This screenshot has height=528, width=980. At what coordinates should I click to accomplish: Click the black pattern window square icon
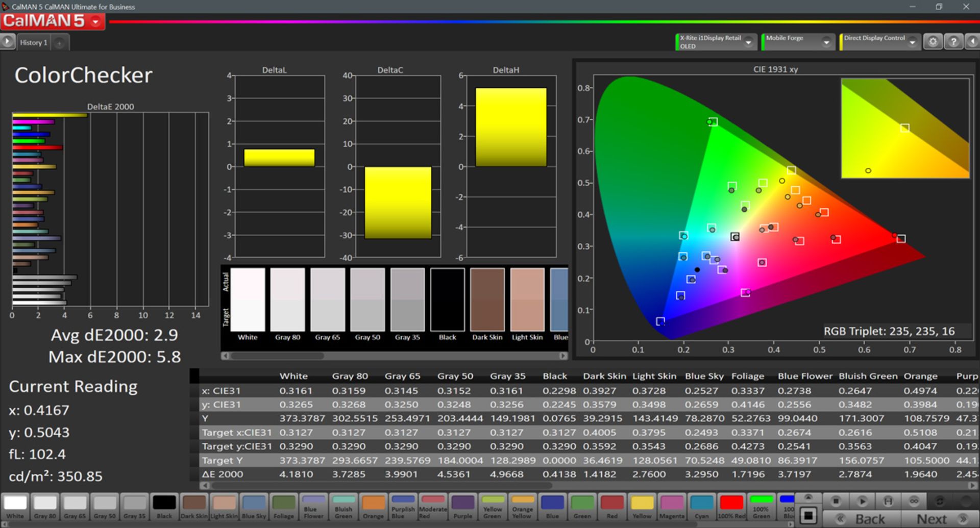coord(808,515)
